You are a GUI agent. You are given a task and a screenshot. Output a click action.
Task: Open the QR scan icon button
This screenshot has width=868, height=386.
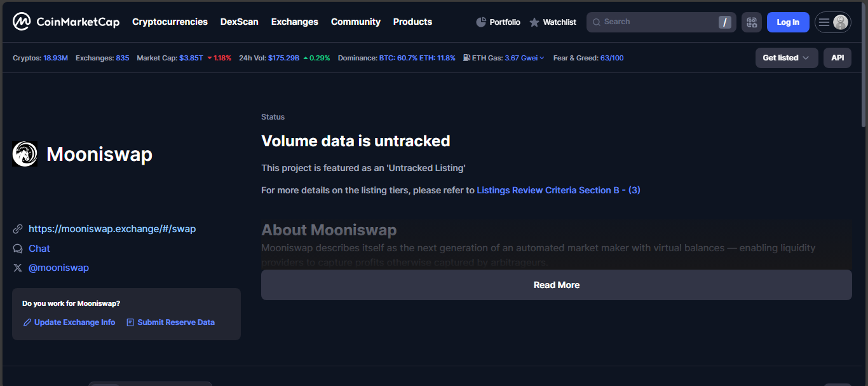coord(752,22)
